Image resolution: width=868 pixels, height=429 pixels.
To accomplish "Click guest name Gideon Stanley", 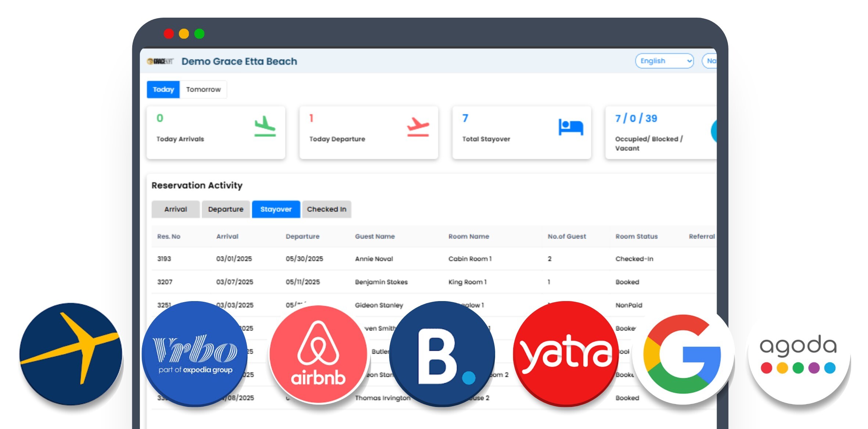I will tap(379, 305).
